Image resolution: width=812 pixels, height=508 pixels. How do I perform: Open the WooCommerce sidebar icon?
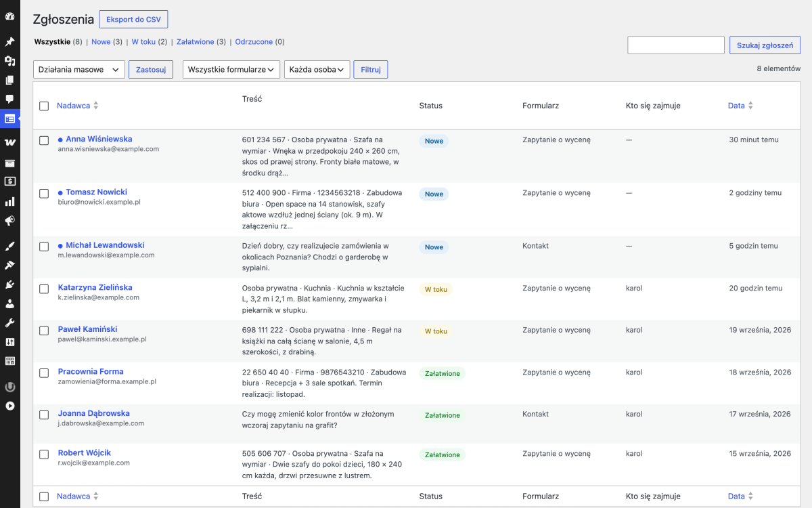(x=10, y=143)
